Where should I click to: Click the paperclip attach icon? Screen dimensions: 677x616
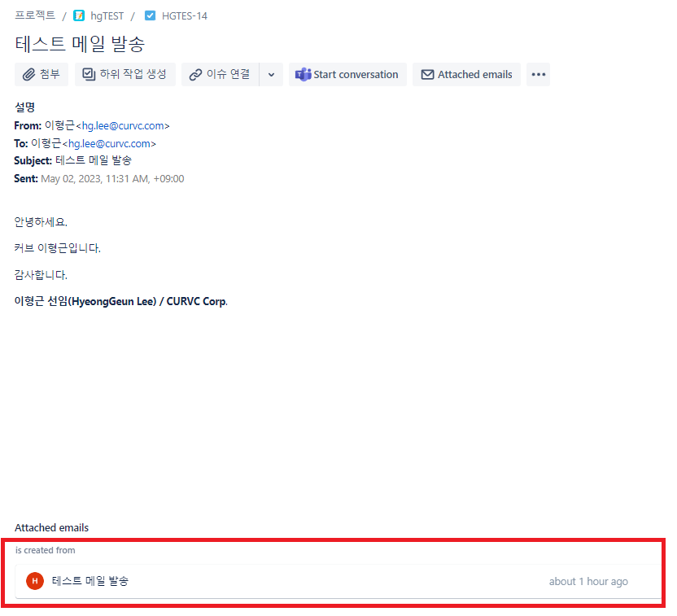coord(29,75)
